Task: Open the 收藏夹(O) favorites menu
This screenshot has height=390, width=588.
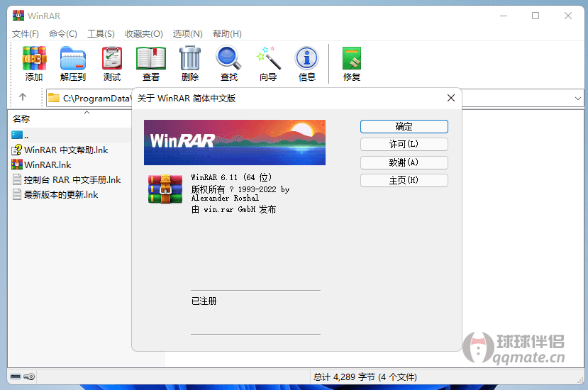Action: [144, 33]
